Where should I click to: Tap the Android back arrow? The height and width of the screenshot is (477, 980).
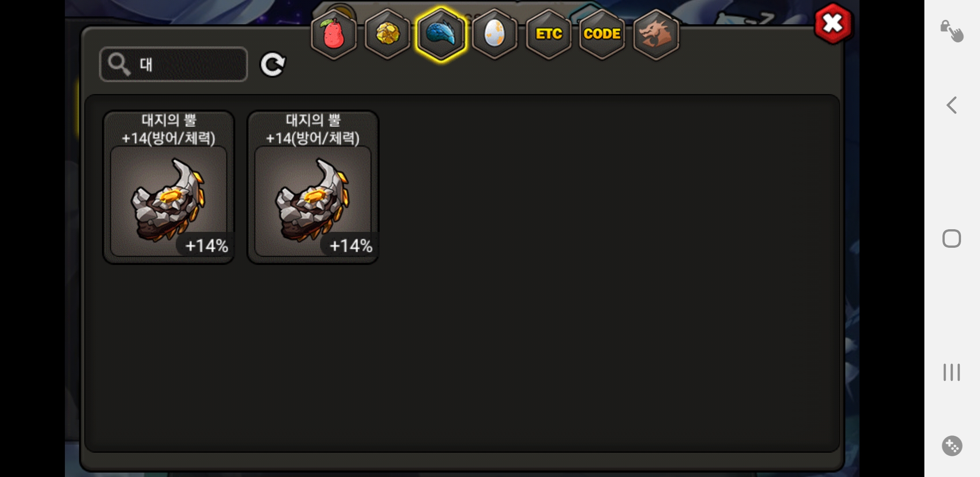[x=952, y=105]
